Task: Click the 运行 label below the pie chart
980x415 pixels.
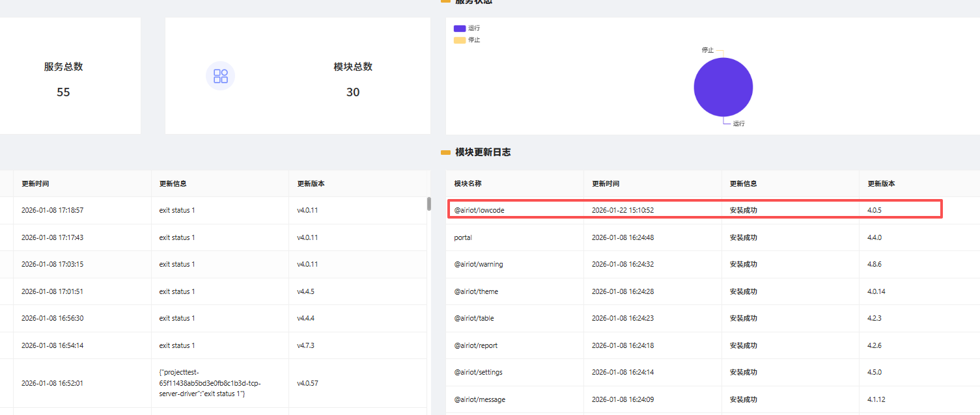Action: click(738, 124)
